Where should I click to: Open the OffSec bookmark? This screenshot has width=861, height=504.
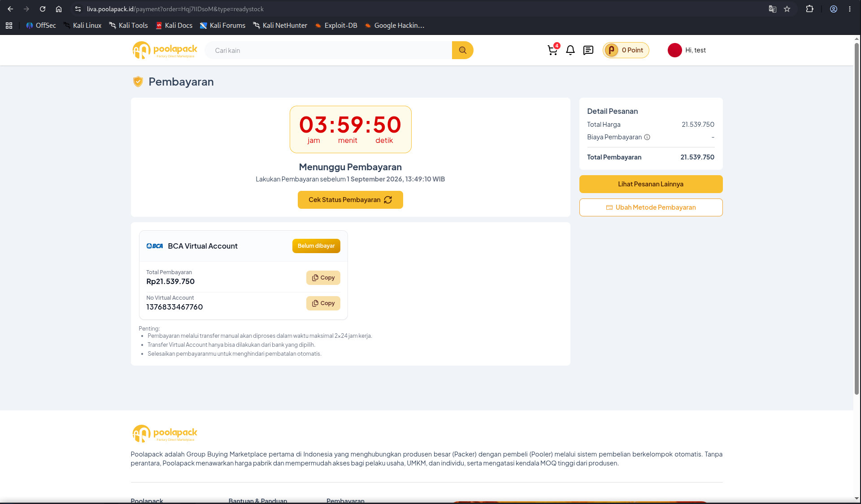[41, 26]
